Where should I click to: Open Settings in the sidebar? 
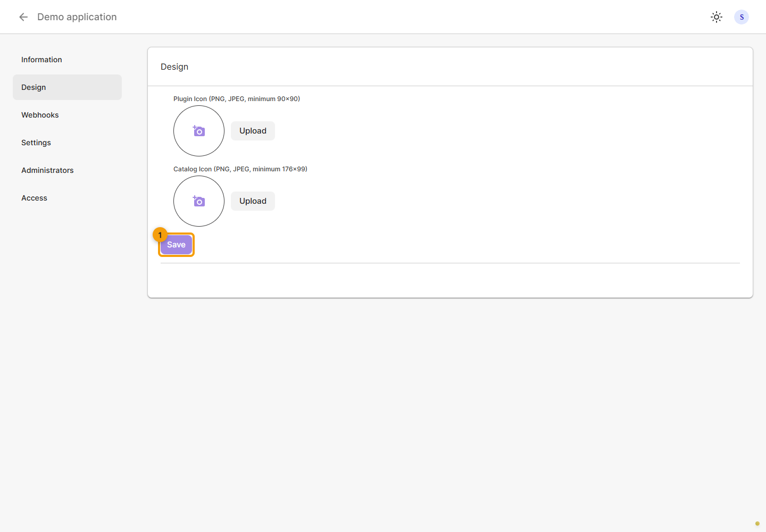pyautogui.click(x=67, y=143)
